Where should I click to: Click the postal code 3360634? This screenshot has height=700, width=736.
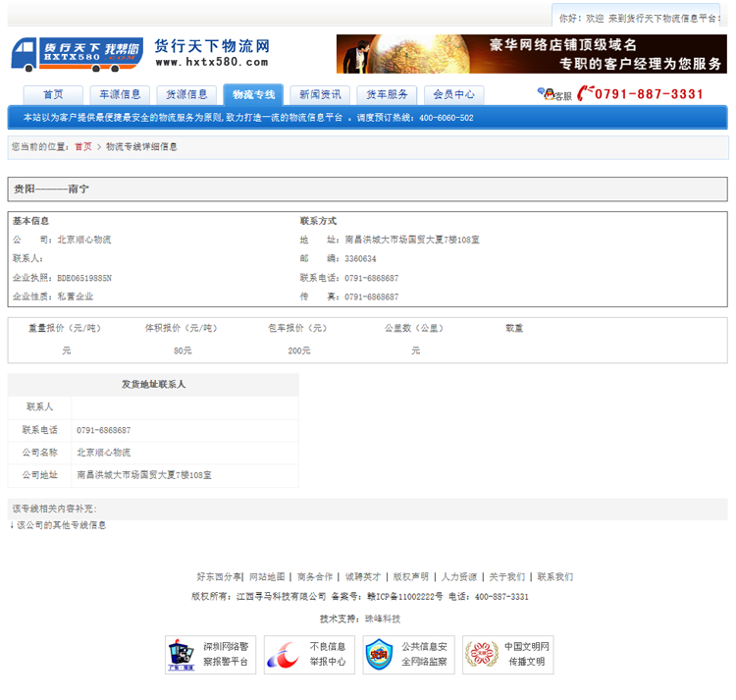[360, 258]
